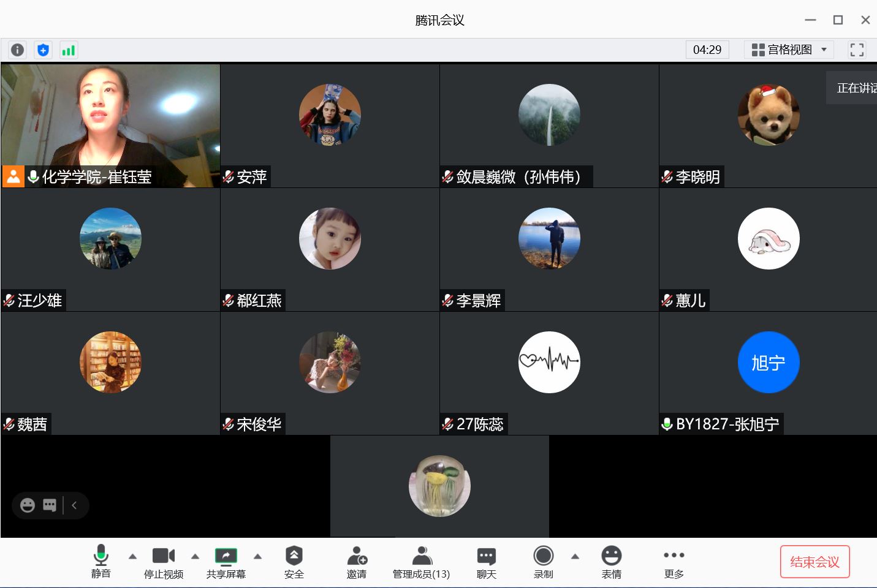This screenshot has height=588, width=877.
Task: Open the Chat (聊天) panel
Action: [x=486, y=562]
